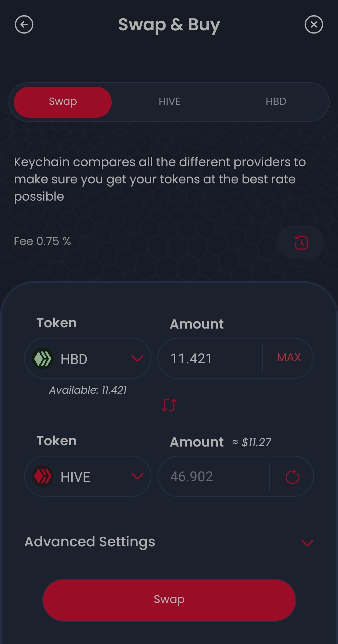This screenshot has height=644, width=338.
Task: Click the red HIVE token logo
Action: click(x=43, y=476)
